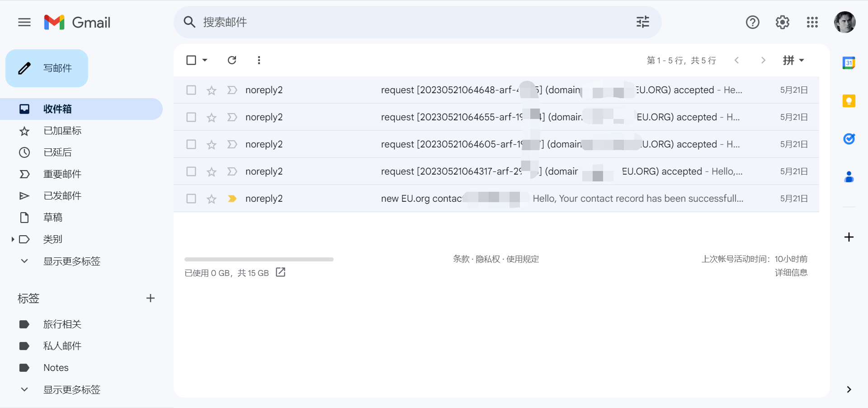Toggle importance marker on EU.org contact email
The width and height of the screenshot is (868, 408).
[232, 199]
